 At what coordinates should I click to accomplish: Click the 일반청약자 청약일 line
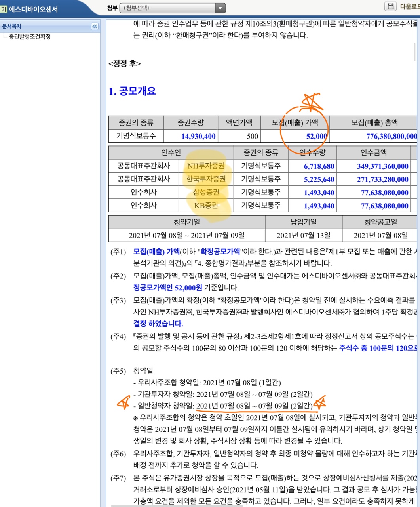(x=223, y=406)
